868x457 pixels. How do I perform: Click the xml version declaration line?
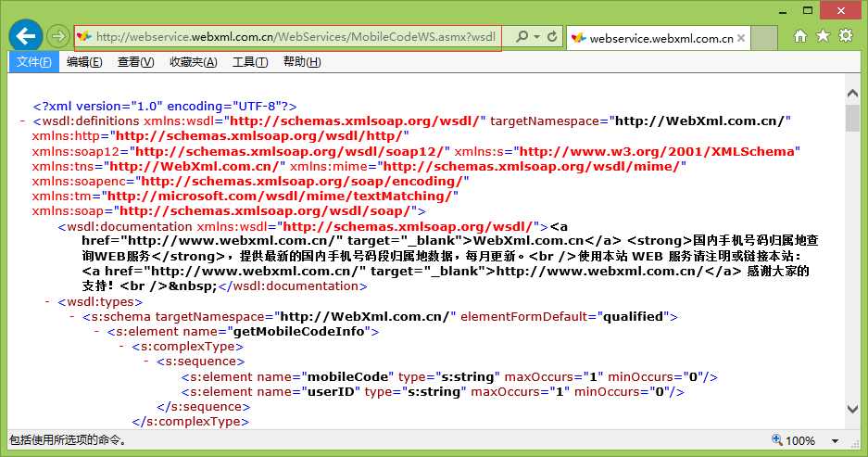(164, 107)
